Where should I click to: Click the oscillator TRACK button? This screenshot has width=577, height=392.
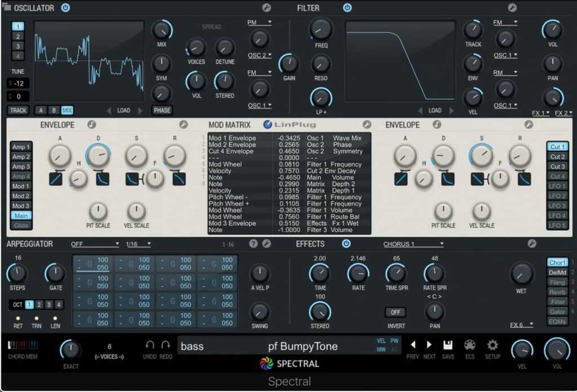[18, 110]
